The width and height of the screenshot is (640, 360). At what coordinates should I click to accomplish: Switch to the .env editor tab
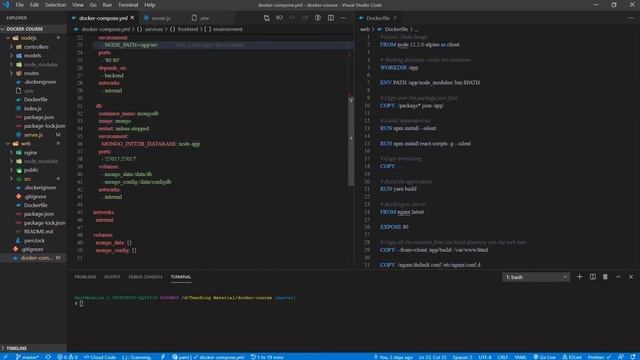(204, 18)
